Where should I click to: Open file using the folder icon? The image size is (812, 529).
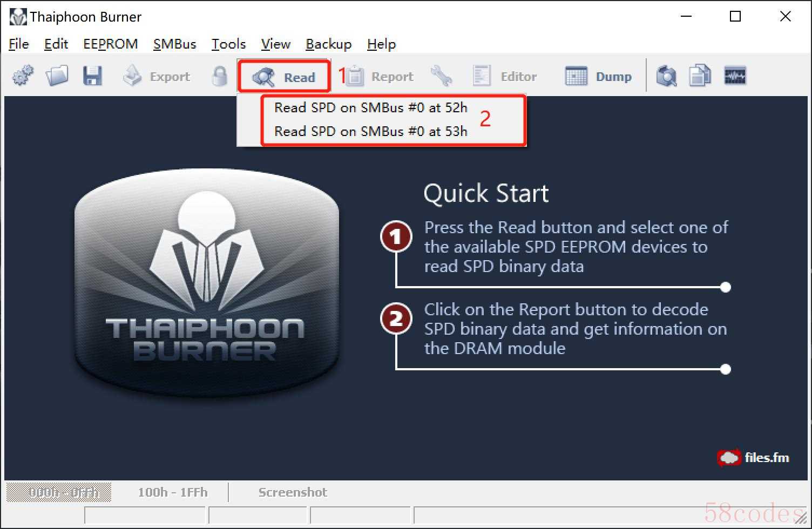57,76
